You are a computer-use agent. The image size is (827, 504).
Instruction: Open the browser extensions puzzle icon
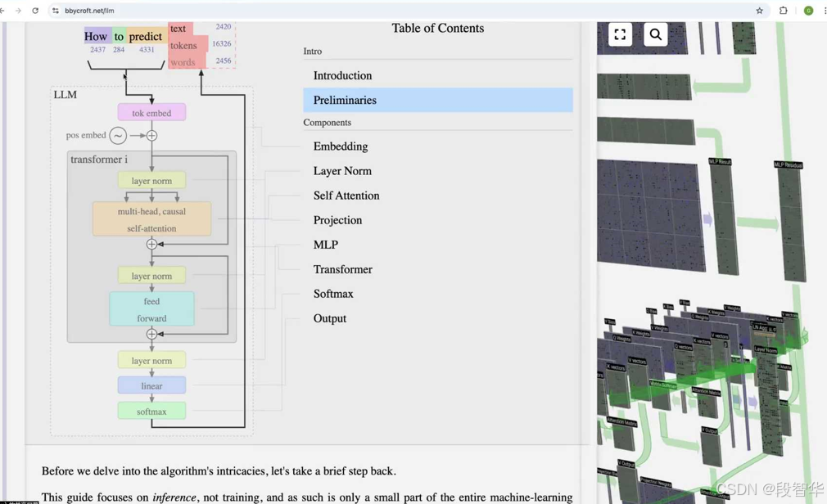(x=784, y=11)
